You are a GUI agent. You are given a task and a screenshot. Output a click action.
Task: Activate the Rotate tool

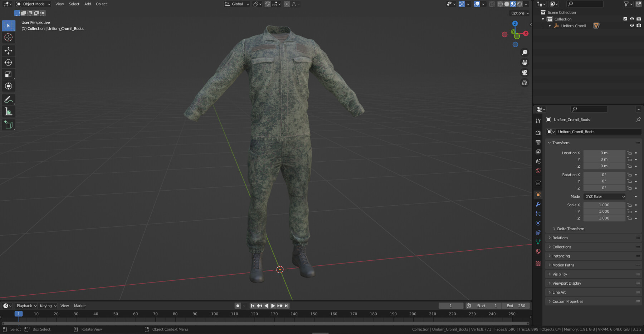coord(8,62)
